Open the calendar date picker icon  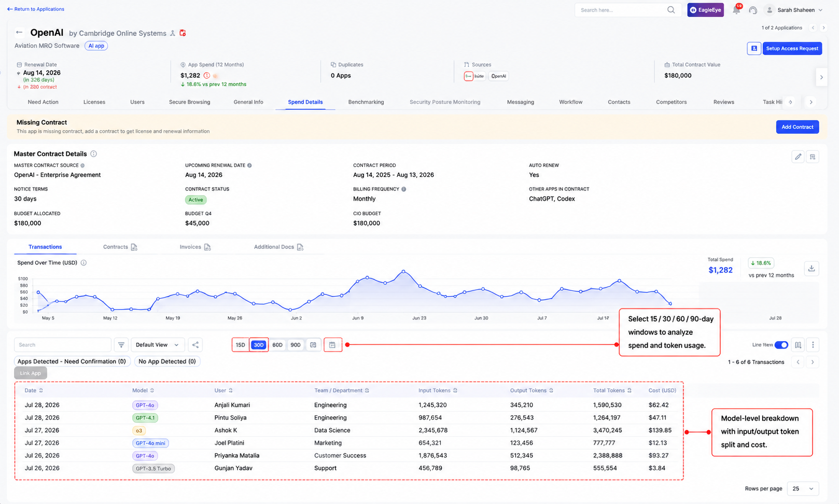(332, 345)
